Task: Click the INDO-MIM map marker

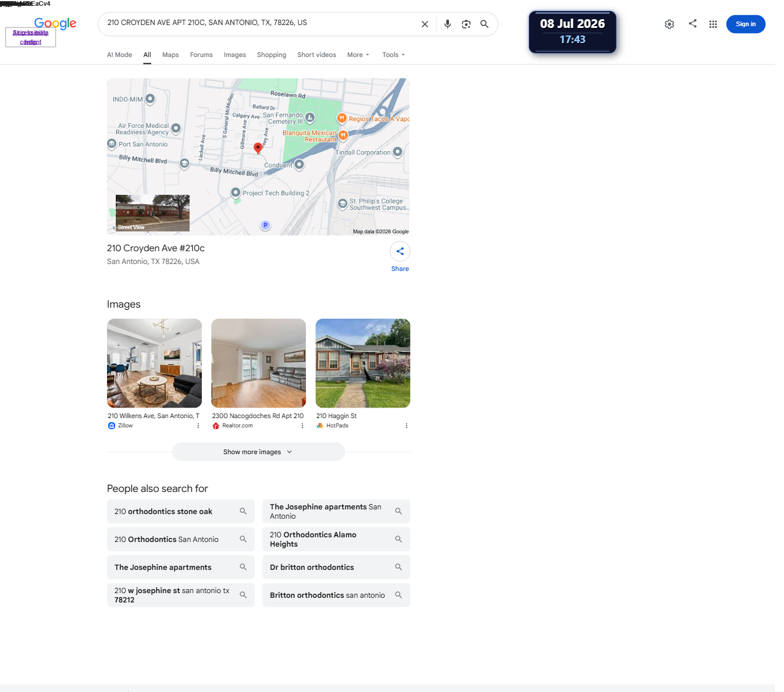Action: pos(150,98)
